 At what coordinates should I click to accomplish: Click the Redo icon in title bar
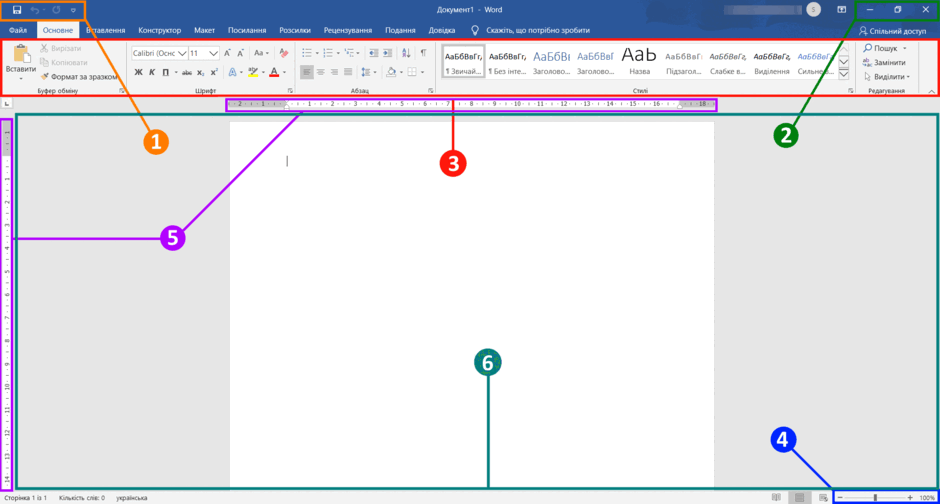(56, 10)
